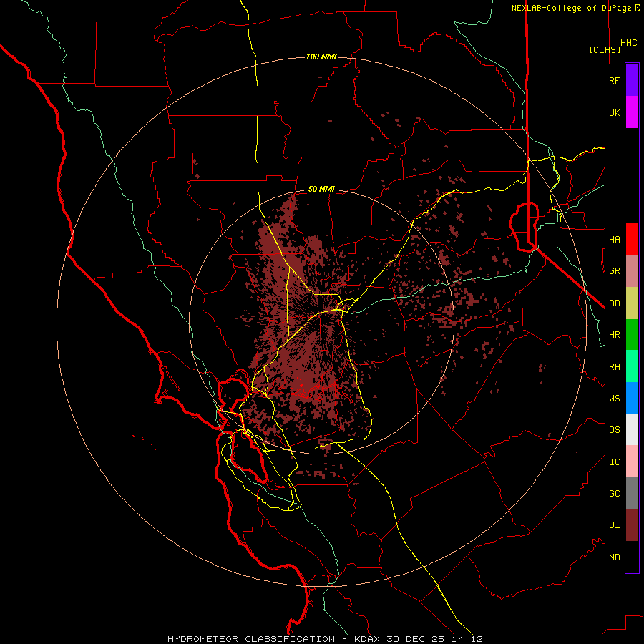The width and height of the screenshot is (644, 644).
Task: Click the HA red legend swatch
Action: [x=632, y=239]
